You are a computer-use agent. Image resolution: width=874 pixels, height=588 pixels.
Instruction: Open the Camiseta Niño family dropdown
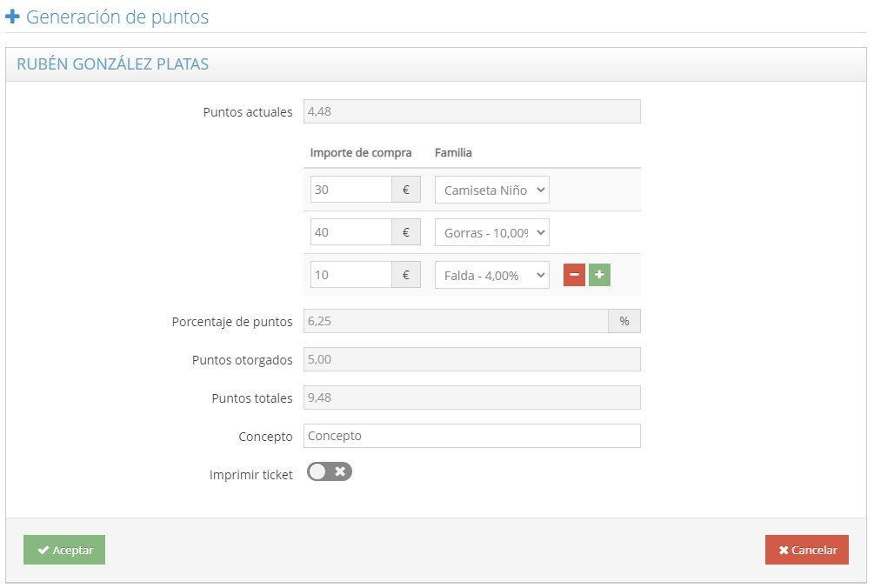(x=491, y=190)
